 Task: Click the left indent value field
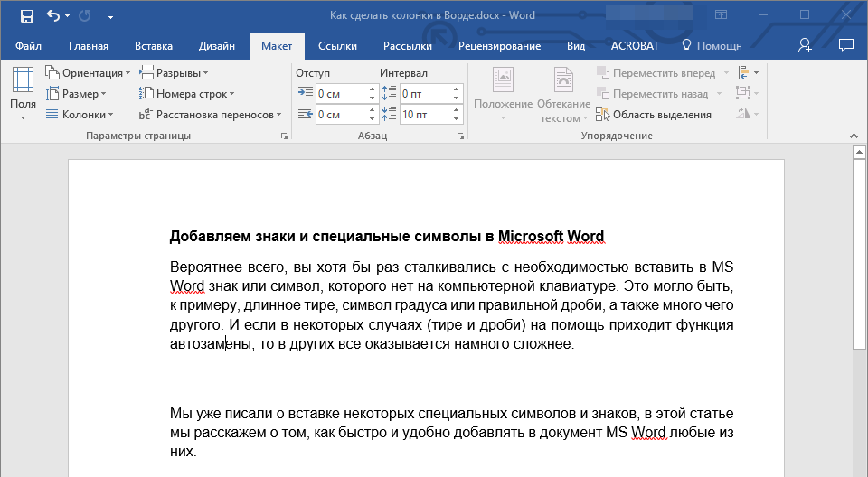[340, 94]
